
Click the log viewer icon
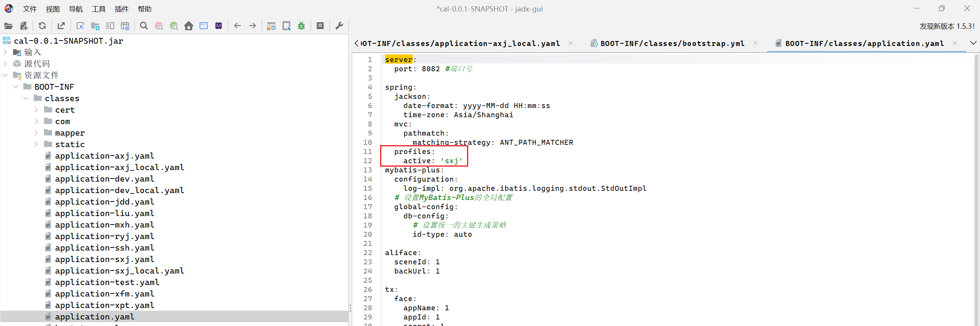(x=320, y=26)
